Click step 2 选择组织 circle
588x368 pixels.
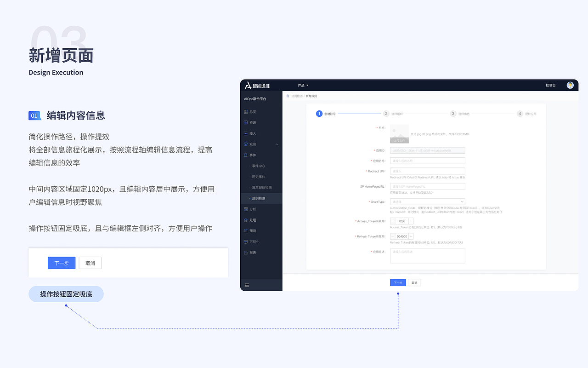(386, 114)
